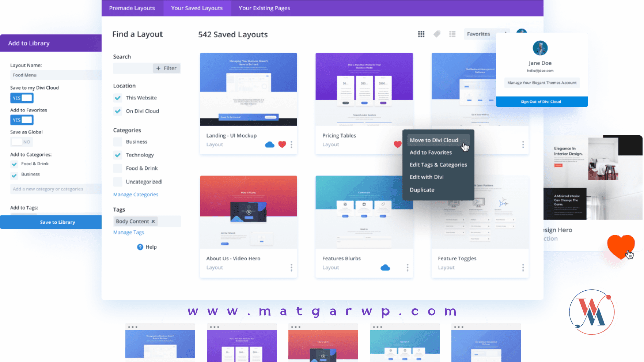Toggle Save to my Divi Cloud switch

point(22,98)
